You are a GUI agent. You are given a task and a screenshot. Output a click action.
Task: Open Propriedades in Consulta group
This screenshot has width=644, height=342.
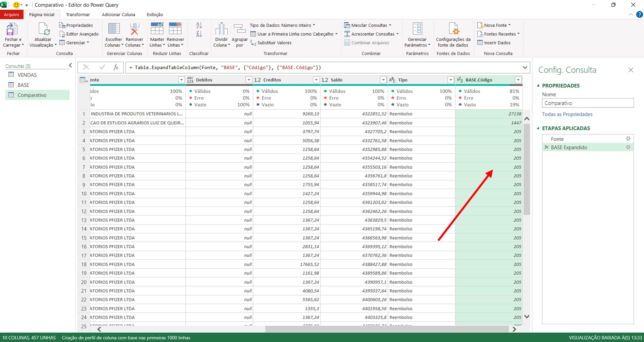tap(76, 25)
